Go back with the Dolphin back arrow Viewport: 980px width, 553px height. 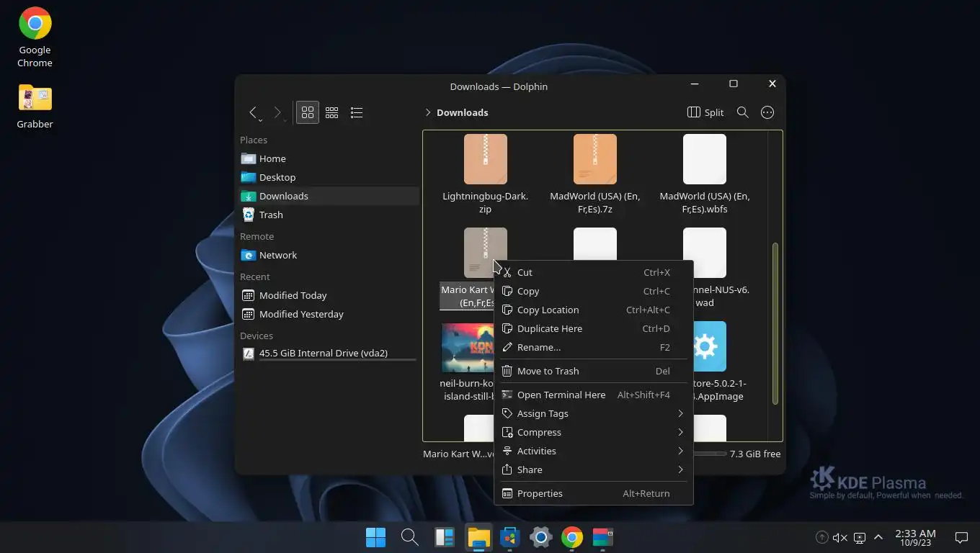[253, 112]
